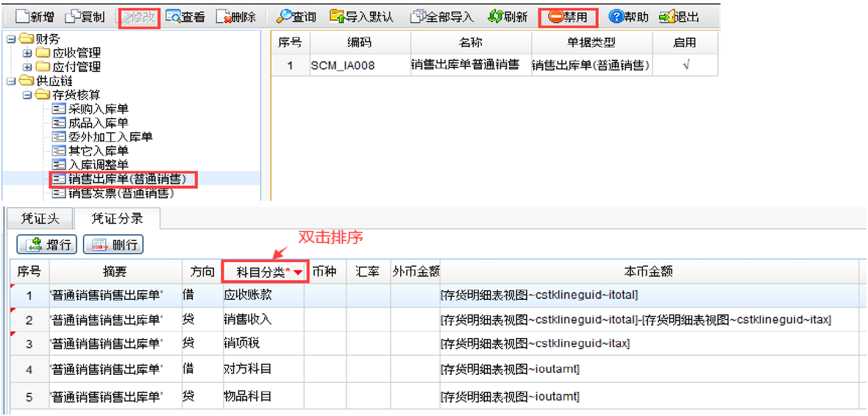Click the 摘要 column header
This screenshot has height=416, width=868.
[115, 272]
